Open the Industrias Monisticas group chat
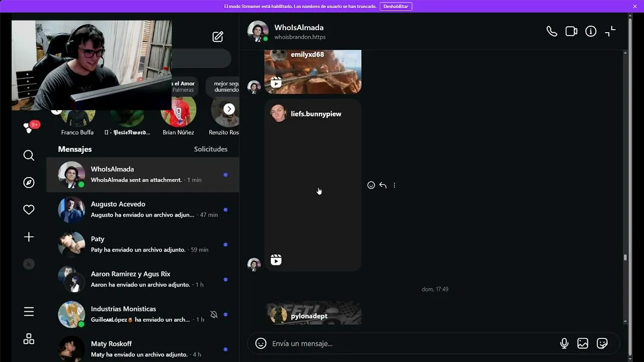This screenshot has width=644, height=362. pyautogui.click(x=142, y=314)
